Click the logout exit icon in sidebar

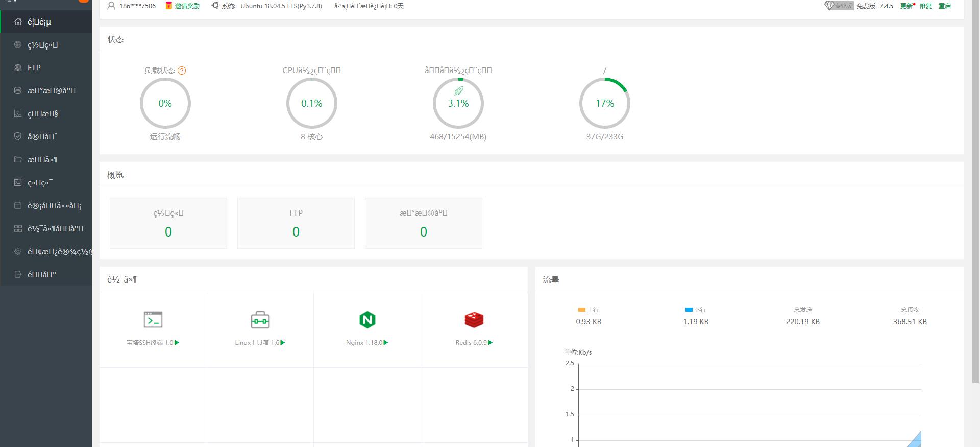pos(18,274)
